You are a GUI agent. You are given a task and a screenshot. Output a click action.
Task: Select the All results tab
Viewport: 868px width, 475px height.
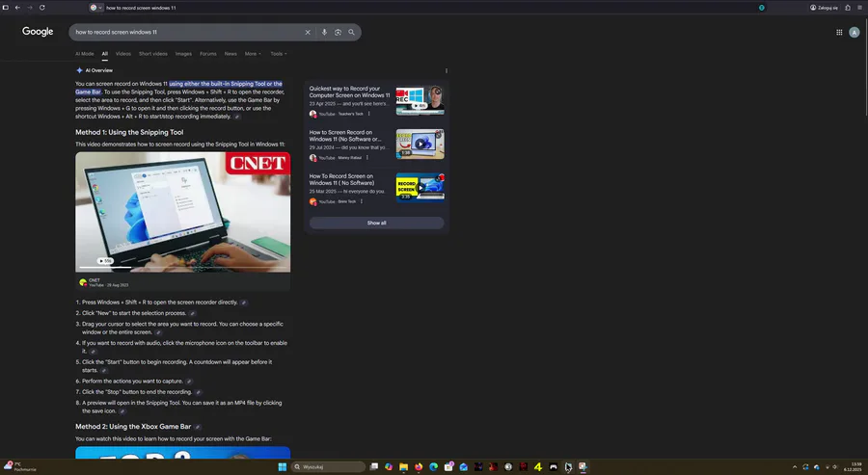pos(104,54)
